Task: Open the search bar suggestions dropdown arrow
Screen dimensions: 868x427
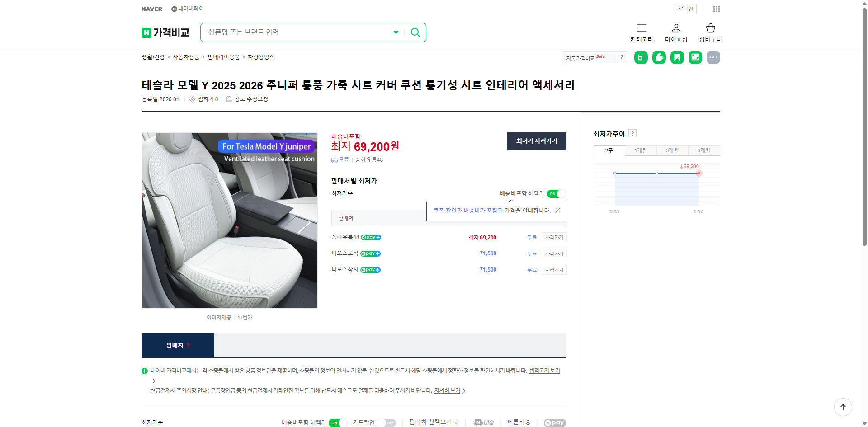Action: [396, 32]
